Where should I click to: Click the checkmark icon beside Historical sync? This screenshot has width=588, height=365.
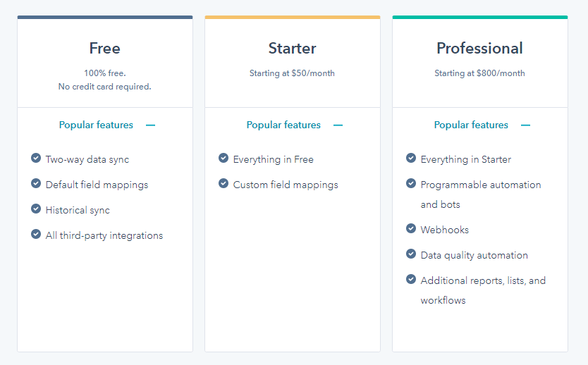pos(36,209)
